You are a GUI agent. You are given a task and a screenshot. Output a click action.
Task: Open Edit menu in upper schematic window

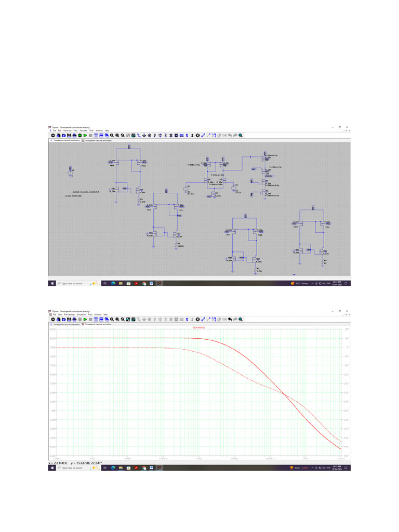click(60, 130)
